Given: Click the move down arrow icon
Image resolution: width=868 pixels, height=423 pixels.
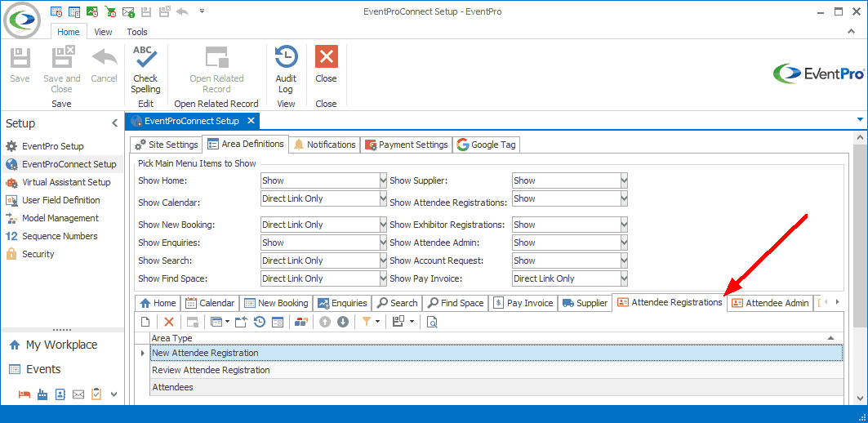Looking at the screenshot, I should coord(343,322).
